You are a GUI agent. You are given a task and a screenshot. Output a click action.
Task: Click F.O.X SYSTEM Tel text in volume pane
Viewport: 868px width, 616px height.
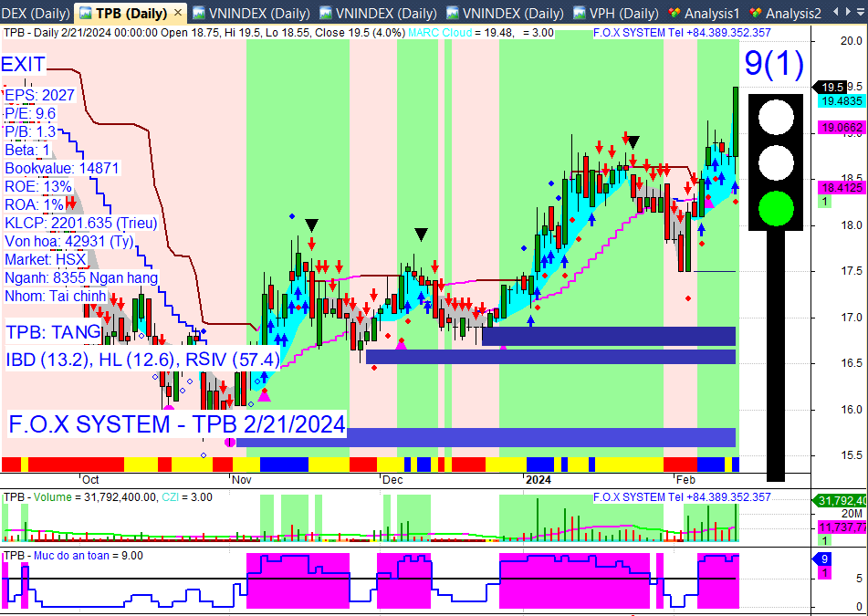click(682, 497)
